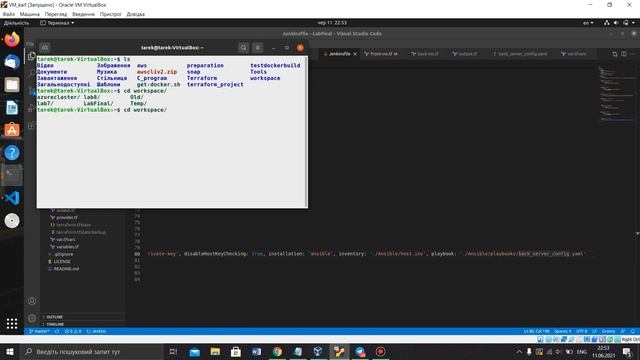Open the Windows notification center

click(x=627, y=351)
